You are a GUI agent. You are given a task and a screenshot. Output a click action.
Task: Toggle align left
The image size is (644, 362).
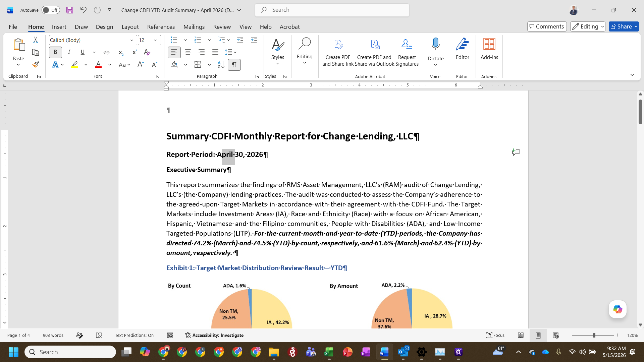[174, 52]
